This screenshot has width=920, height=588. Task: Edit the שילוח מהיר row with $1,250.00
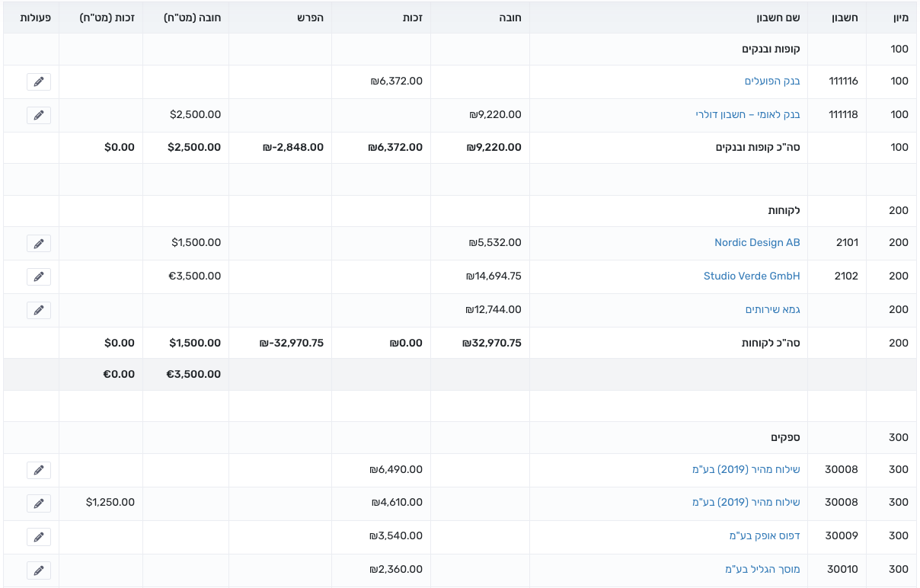pos(39,503)
